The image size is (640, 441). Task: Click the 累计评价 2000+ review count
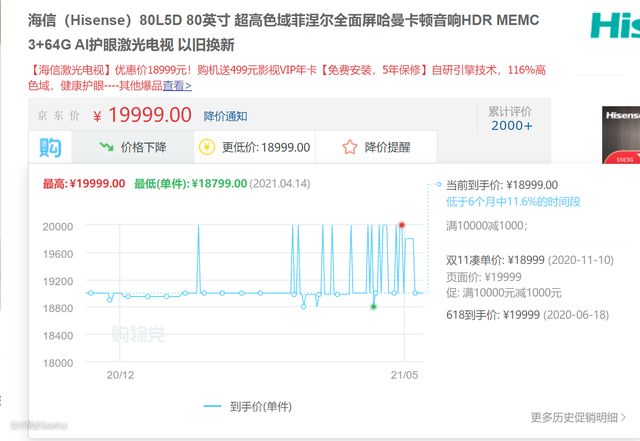coord(510,119)
